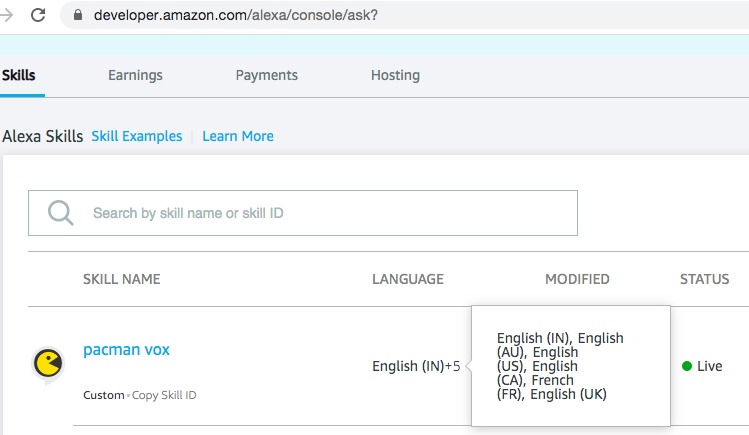Focus the address bar URL
The image size is (749, 435).
pyautogui.click(x=235, y=15)
